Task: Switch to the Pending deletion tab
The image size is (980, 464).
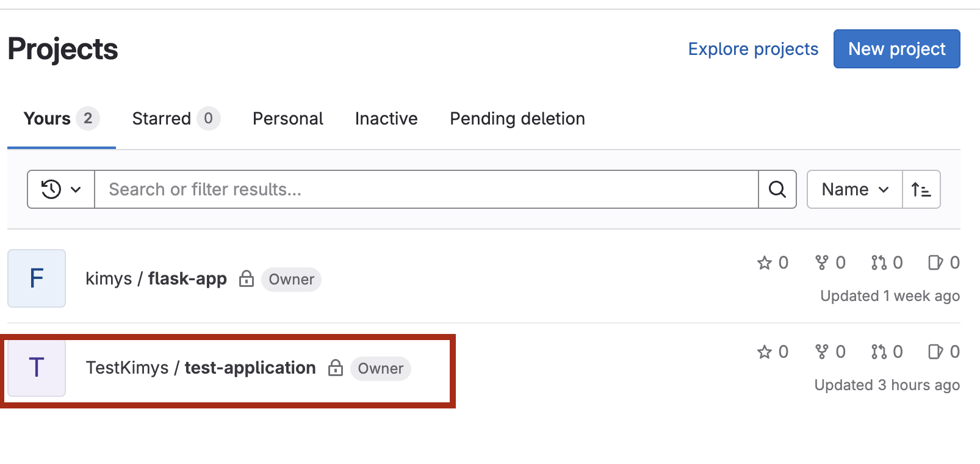Action: coord(517,118)
